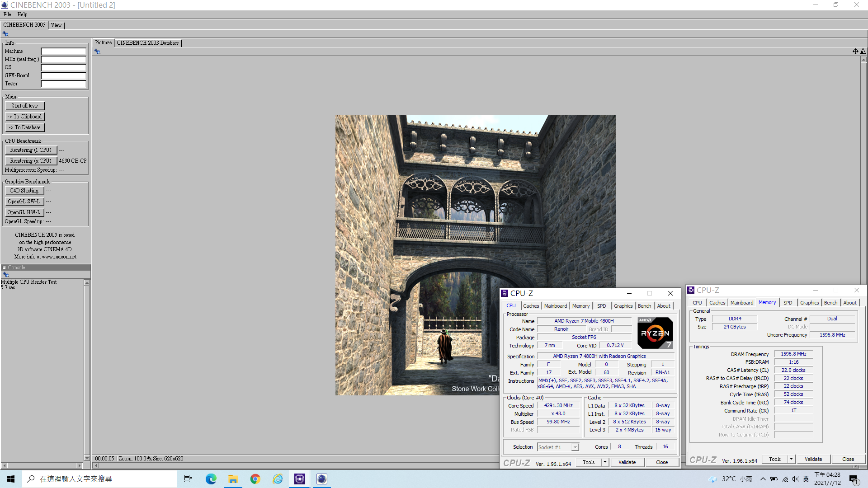
Task: Select the Pictures tab
Action: pyautogui.click(x=103, y=43)
